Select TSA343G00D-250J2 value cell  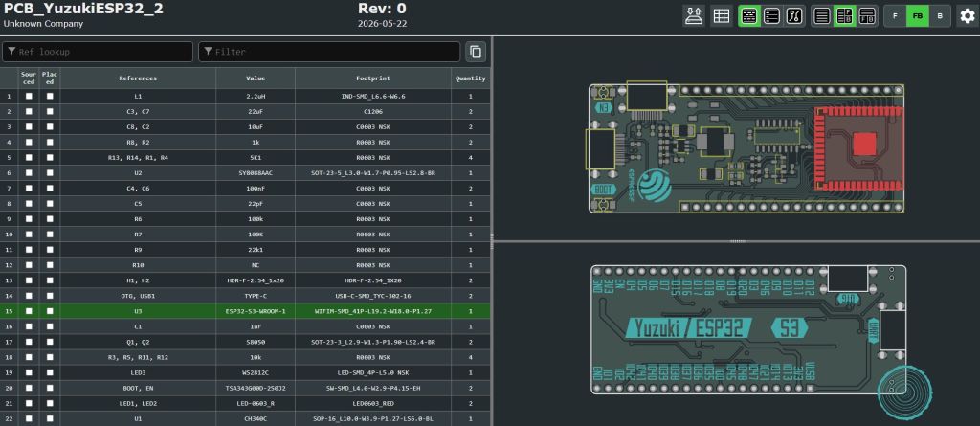click(256, 388)
